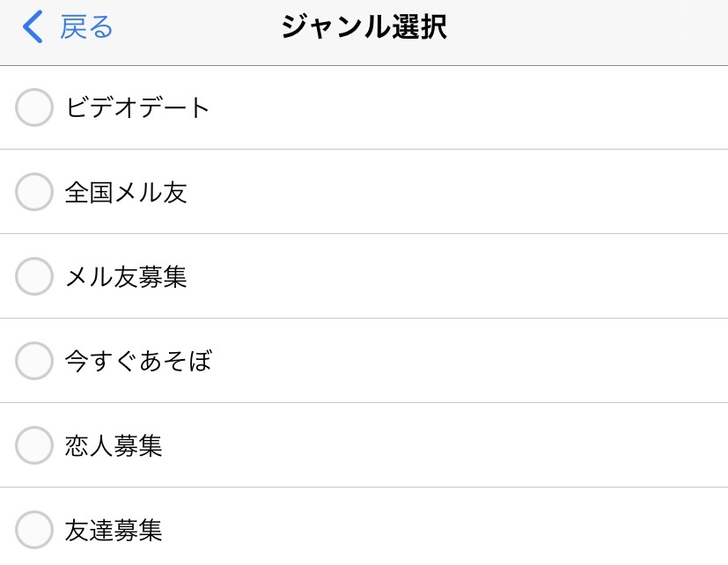Screen dimensions: 728x565
Task: Select the メル友募集 radio button
Action: [33, 276]
